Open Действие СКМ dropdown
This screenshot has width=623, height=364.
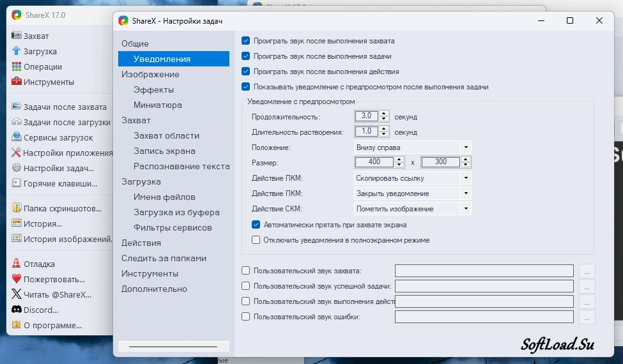click(412, 208)
